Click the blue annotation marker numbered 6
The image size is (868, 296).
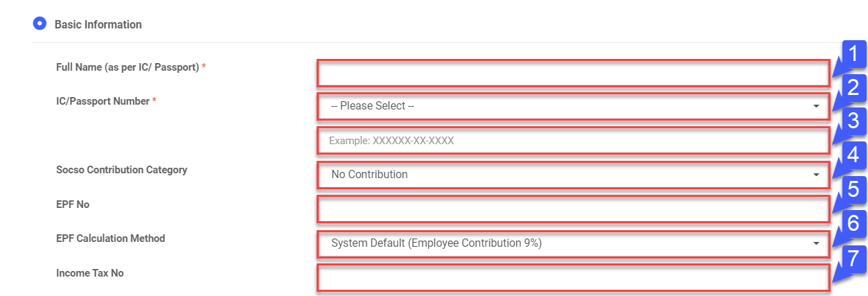(853, 224)
